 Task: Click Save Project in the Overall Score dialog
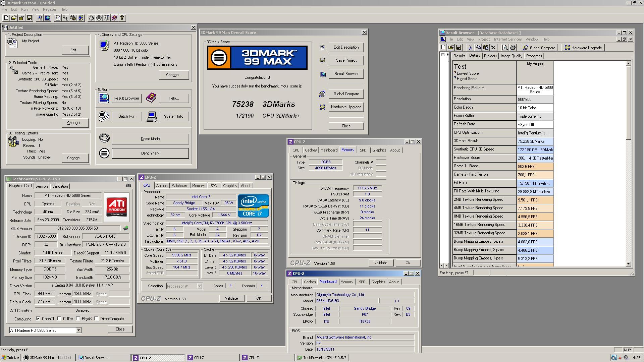pyautogui.click(x=346, y=60)
